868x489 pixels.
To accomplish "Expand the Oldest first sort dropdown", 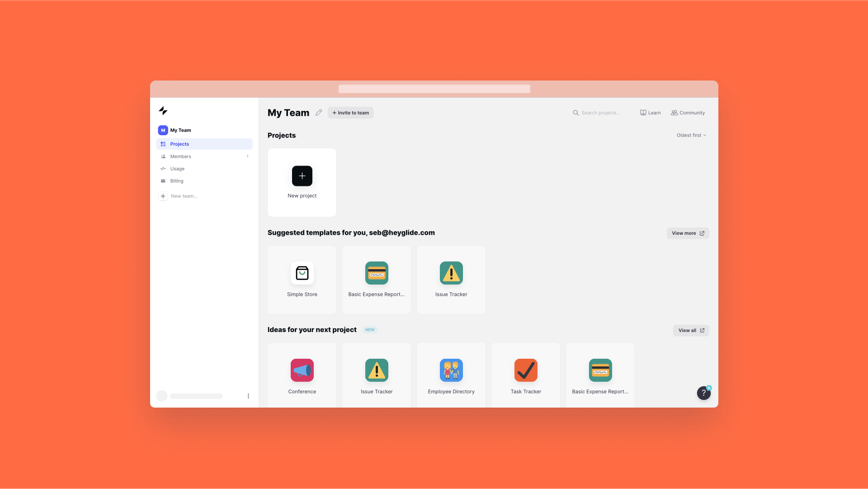I will click(691, 135).
